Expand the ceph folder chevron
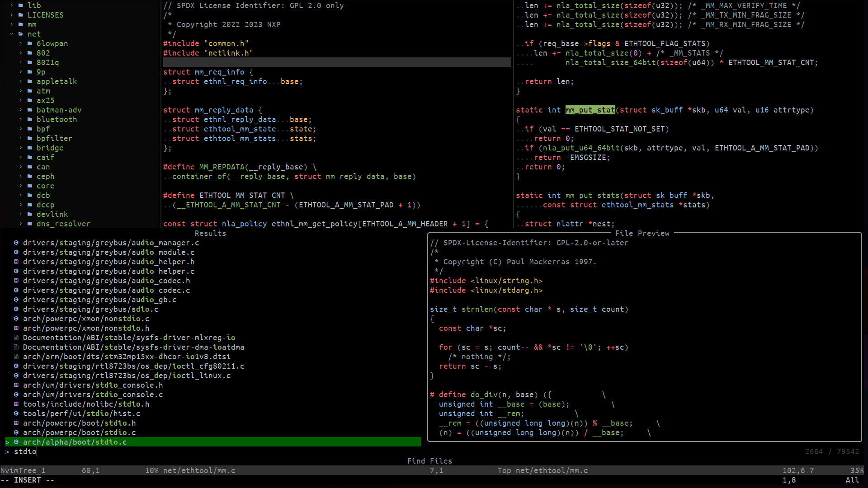868x488 pixels. [x=21, y=176]
